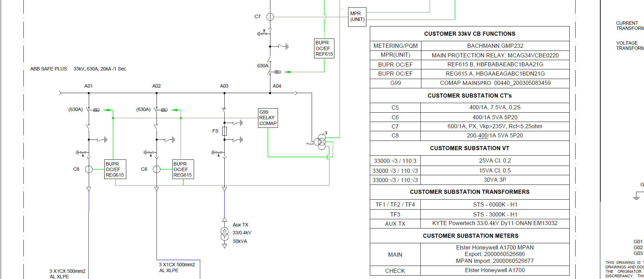Click the BUPR OC/EF REF615 relay box

coord(324,48)
